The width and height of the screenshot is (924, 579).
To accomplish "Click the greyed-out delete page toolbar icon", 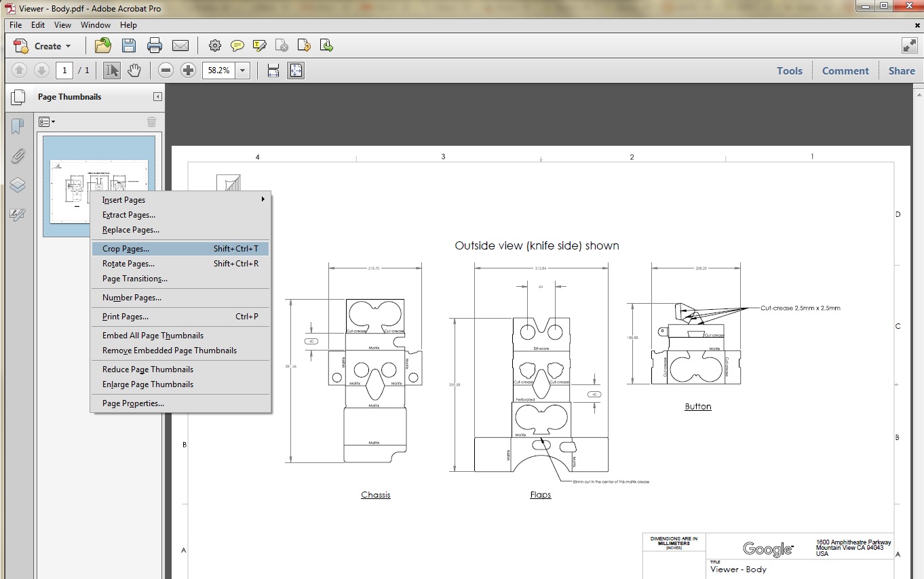I will [x=282, y=46].
